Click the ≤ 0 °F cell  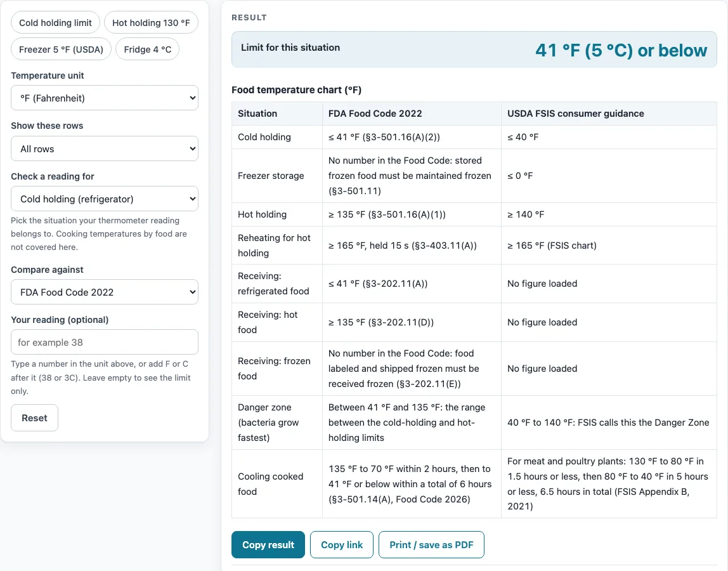coord(609,176)
